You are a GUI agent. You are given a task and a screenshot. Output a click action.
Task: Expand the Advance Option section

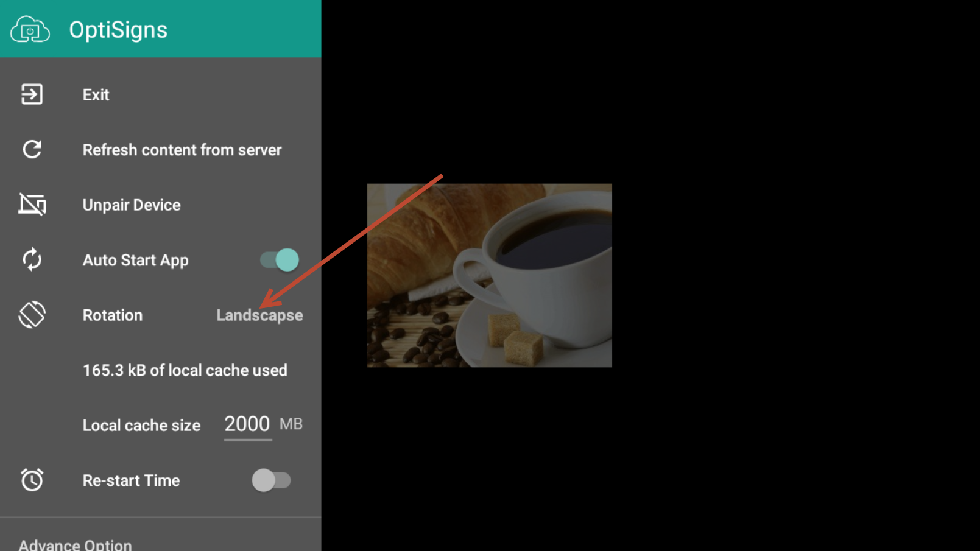point(75,544)
